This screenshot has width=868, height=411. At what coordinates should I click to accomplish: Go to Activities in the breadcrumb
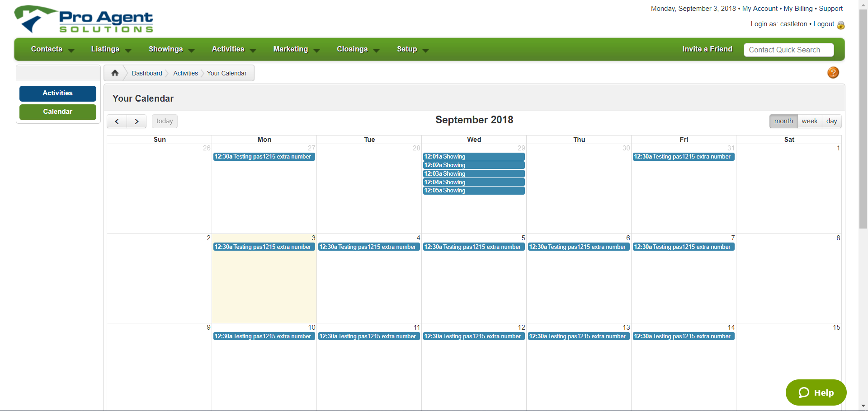(185, 73)
